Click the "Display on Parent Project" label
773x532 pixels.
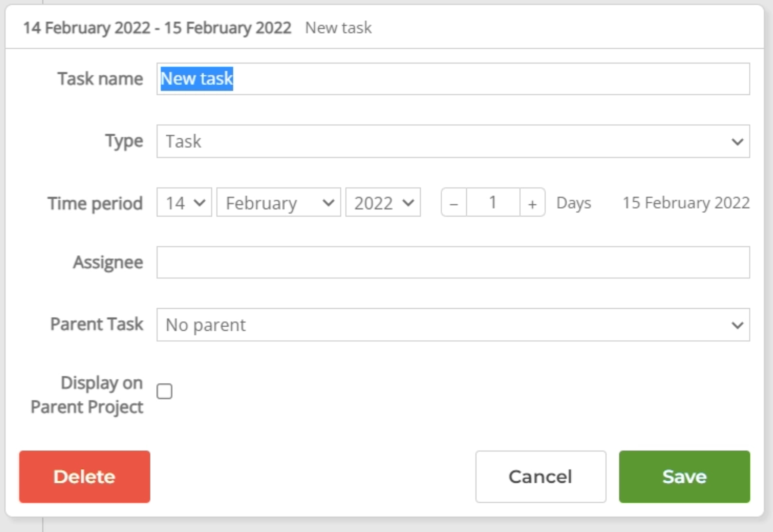point(87,394)
